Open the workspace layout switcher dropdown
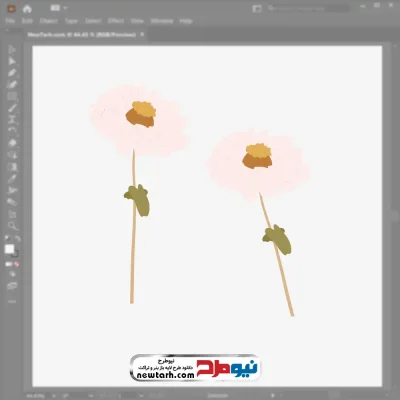The image size is (400, 400). [59, 8]
